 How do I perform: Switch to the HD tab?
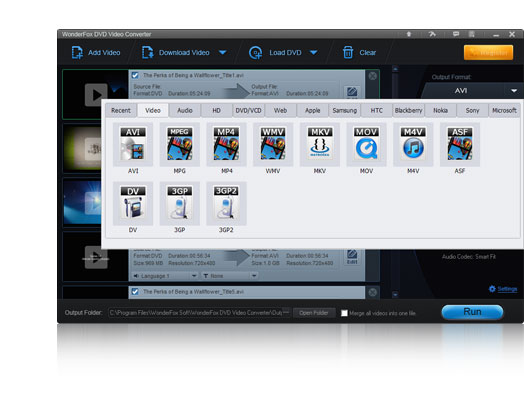pyautogui.click(x=217, y=111)
